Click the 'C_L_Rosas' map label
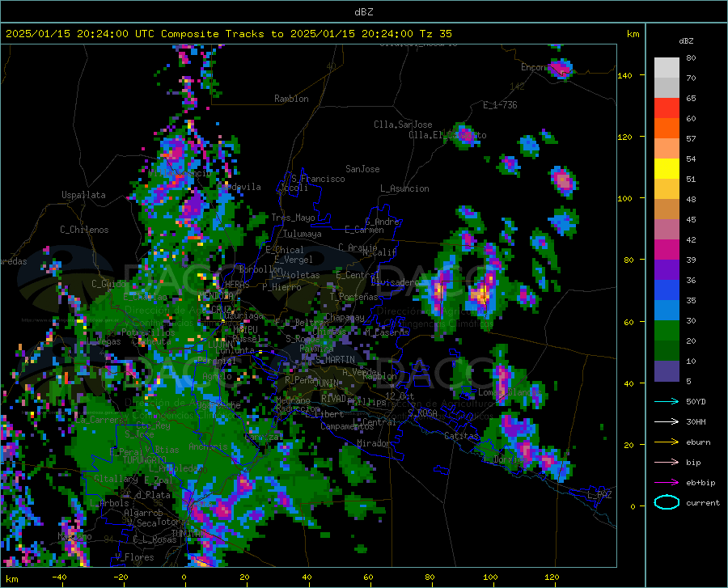 (x=154, y=539)
